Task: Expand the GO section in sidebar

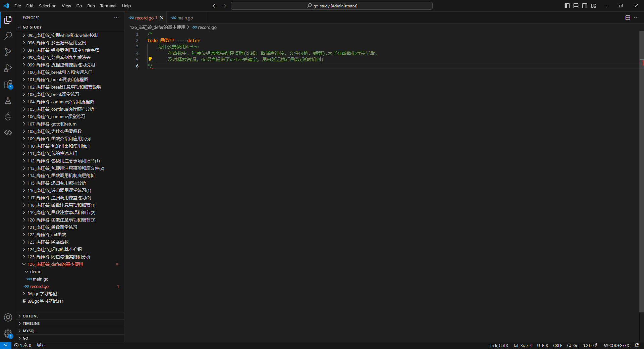Action: click(70, 338)
